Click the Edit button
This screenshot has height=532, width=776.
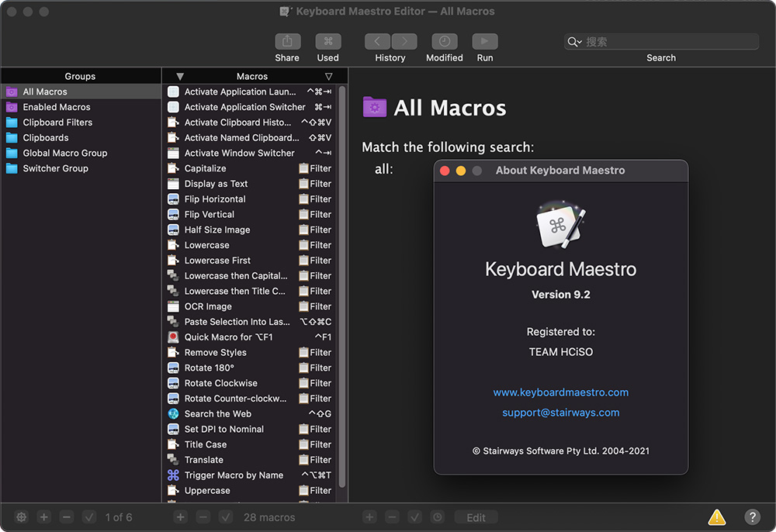[476, 517]
